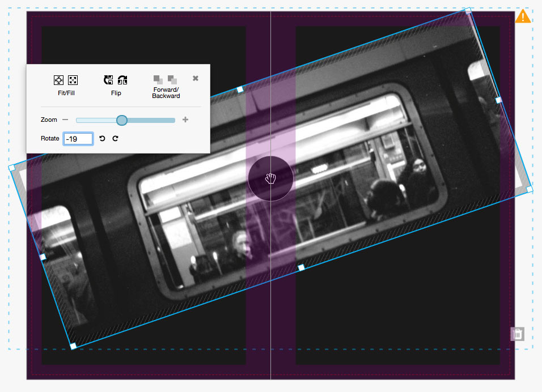Decrease zoom with the minus control
The image size is (542, 392).
pyautogui.click(x=65, y=120)
